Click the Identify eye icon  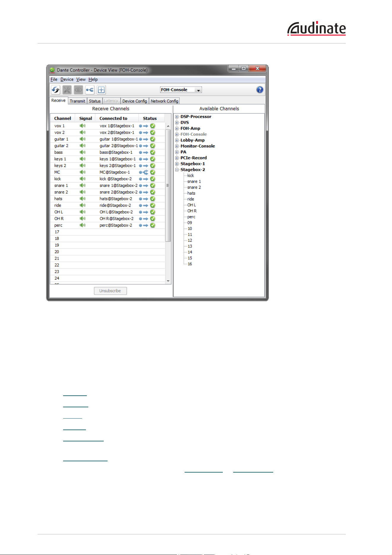(78, 90)
